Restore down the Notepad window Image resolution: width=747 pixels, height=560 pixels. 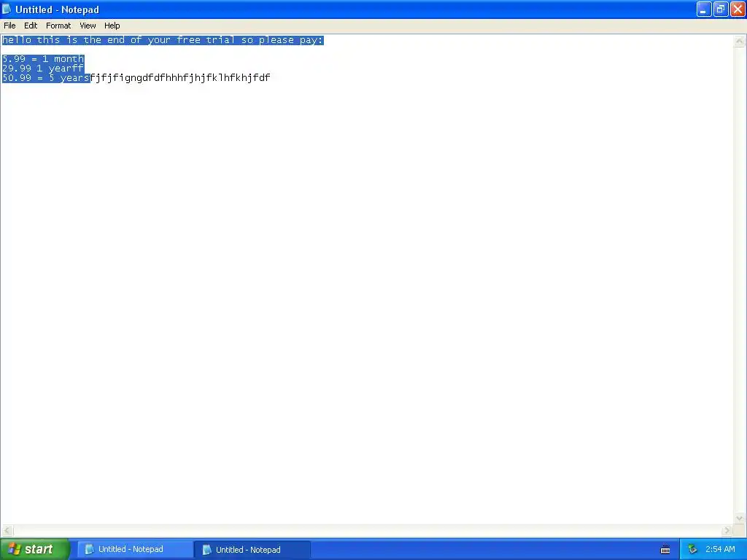pyautogui.click(x=720, y=9)
